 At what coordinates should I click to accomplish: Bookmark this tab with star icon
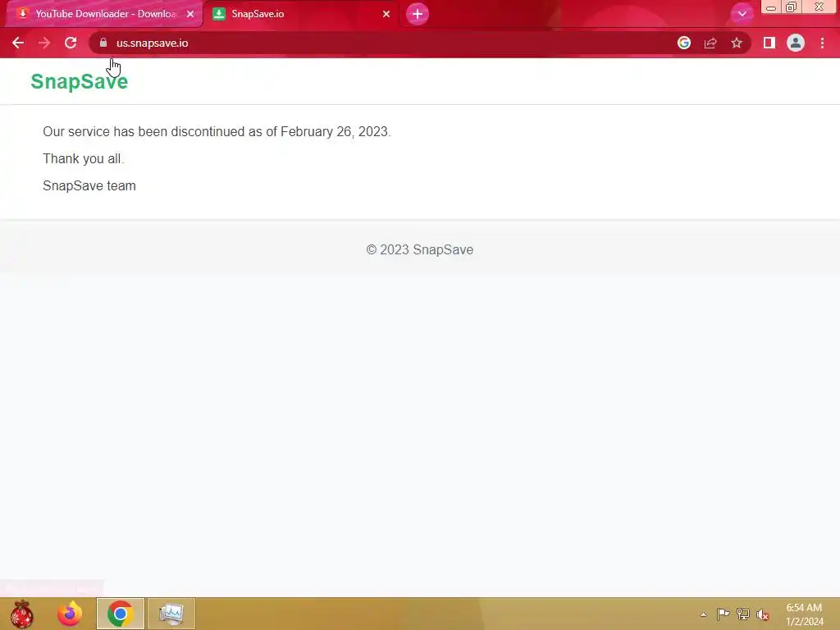point(737,43)
